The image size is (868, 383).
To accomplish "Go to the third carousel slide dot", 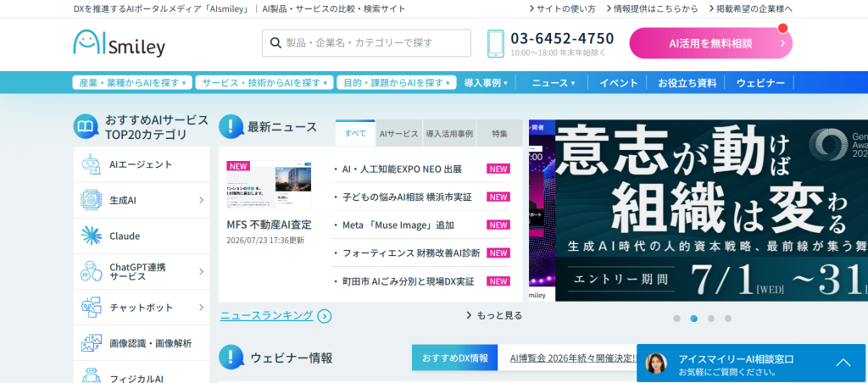I will click(x=711, y=319).
